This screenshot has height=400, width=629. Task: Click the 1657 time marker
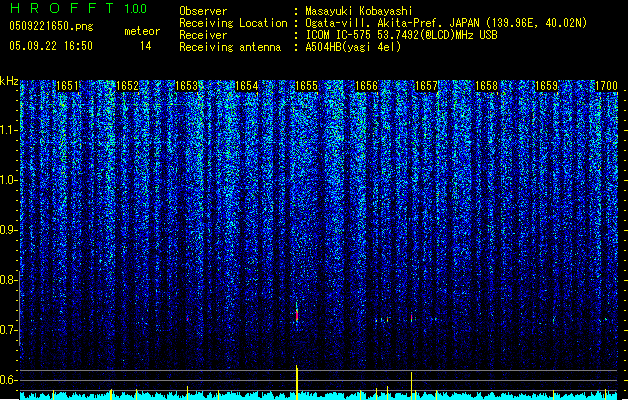(426, 86)
